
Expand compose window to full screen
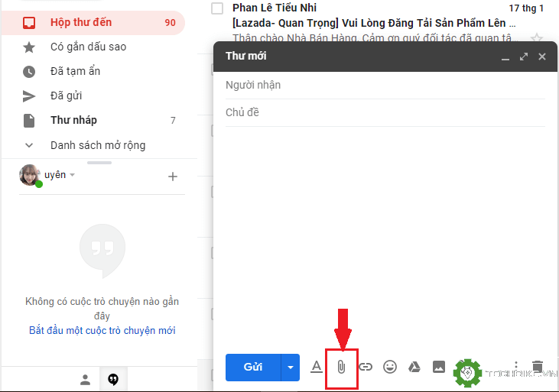[x=524, y=57]
